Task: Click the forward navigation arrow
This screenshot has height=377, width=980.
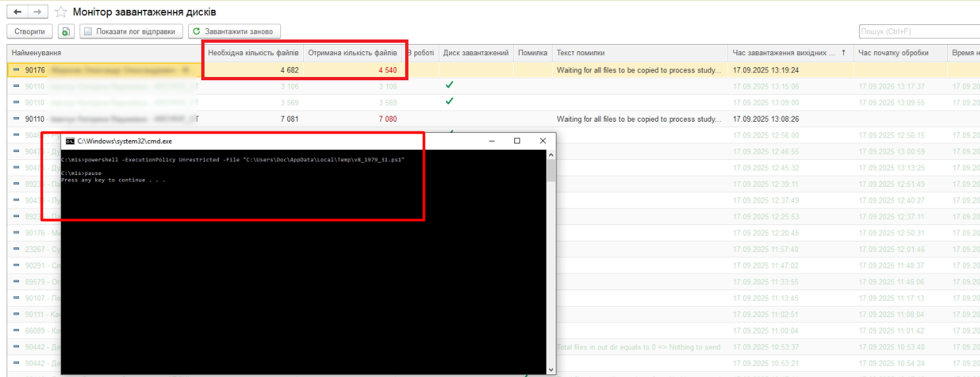Action: click(37, 12)
